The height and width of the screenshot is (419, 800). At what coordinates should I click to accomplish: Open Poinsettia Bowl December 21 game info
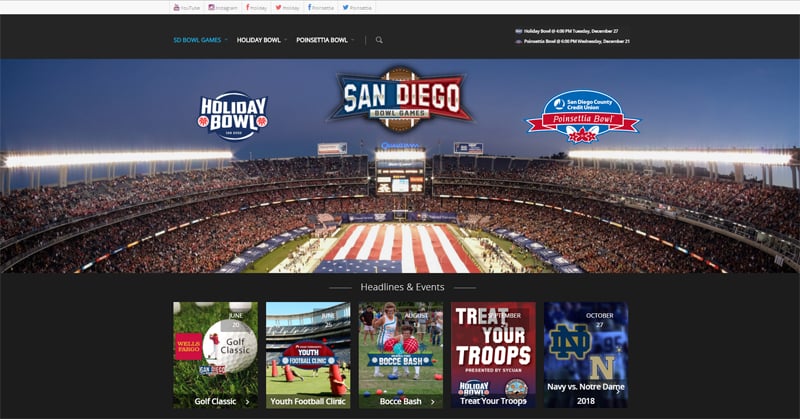pyautogui.click(x=572, y=41)
